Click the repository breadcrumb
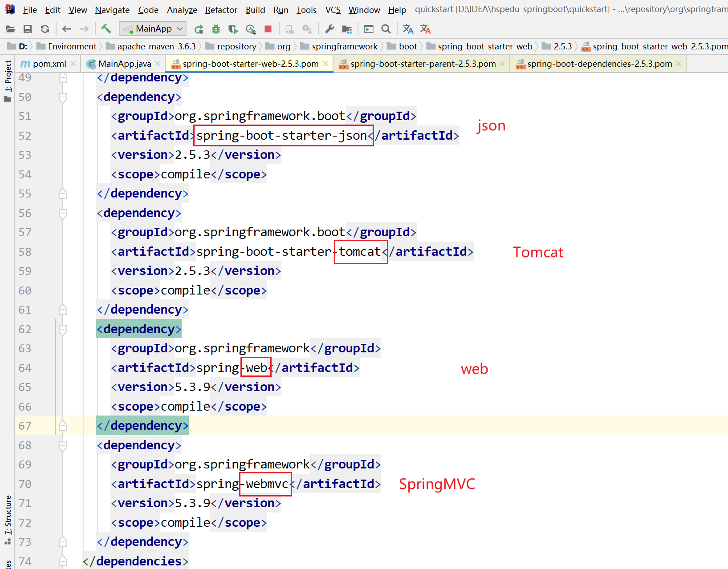The height and width of the screenshot is (569, 728). [231, 46]
